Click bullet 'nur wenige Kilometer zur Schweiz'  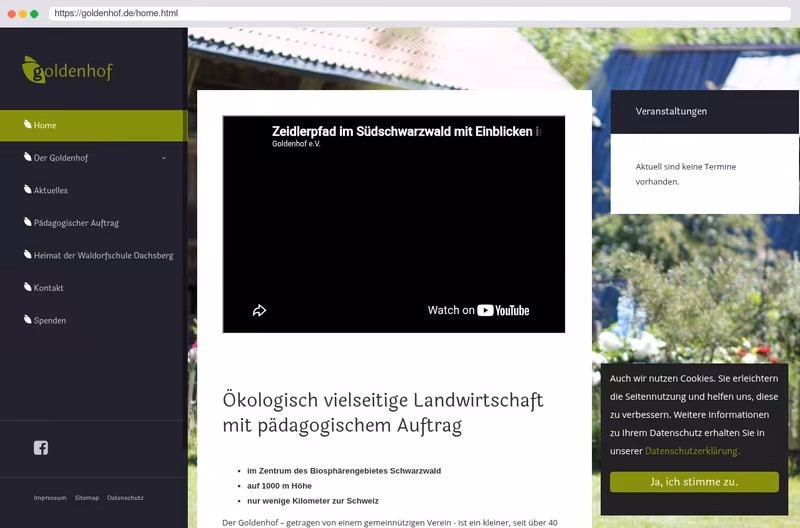pos(313,501)
